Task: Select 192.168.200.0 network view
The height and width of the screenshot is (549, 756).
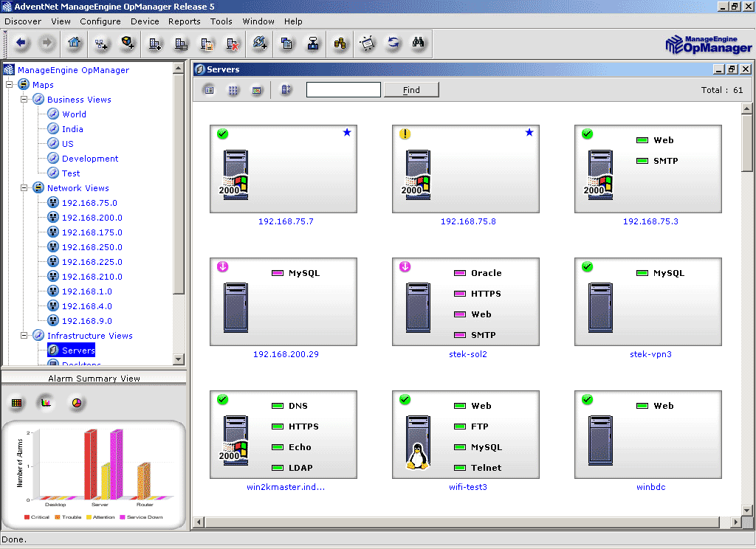Action: coord(92,218)
